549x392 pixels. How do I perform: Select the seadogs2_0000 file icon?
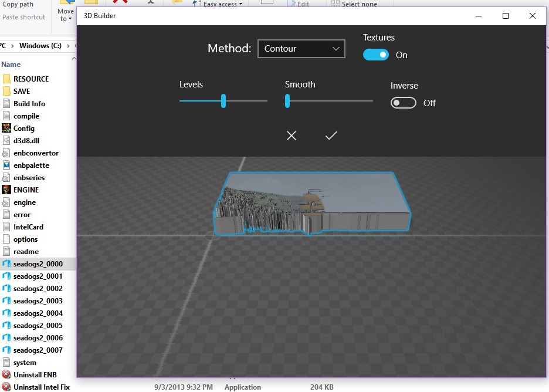[x=6, y=264]
